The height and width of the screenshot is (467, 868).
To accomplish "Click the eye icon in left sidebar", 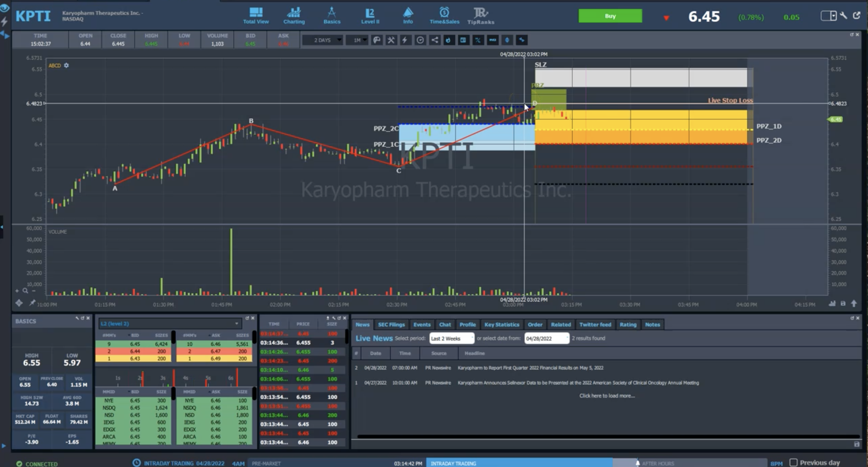I will click(5, 8).
